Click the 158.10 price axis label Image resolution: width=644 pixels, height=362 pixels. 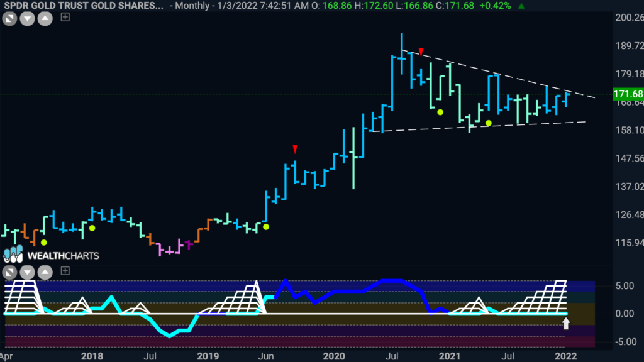tap(629, 130)
